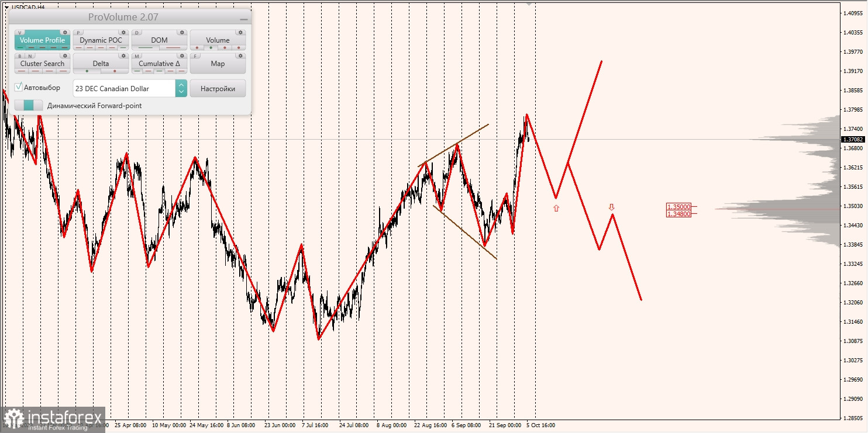Image resolution: width=868 pixels, height=433 pixels.
Task: Click the 5 Oct 16:00 date label
Action: tap(540, 425)
